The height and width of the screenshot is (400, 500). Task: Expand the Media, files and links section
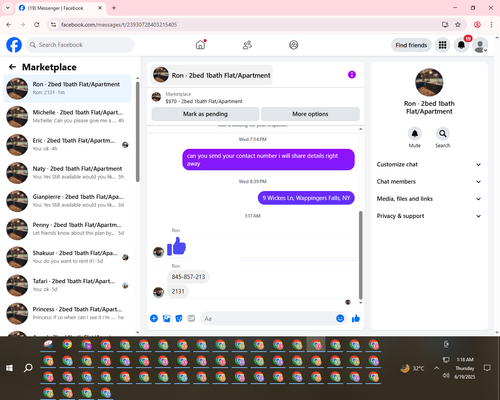(x=429, y=199)
